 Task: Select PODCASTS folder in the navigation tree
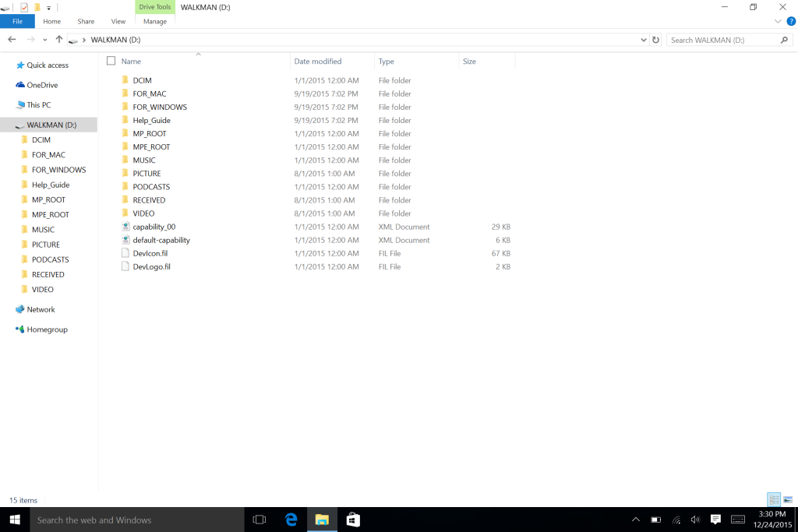[50, 259]
